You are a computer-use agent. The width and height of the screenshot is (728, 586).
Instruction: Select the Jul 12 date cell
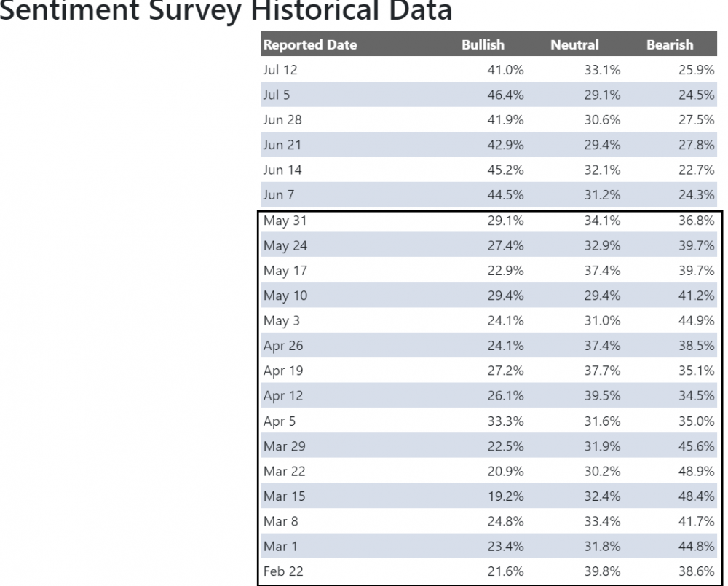click(x=280, y=70)
